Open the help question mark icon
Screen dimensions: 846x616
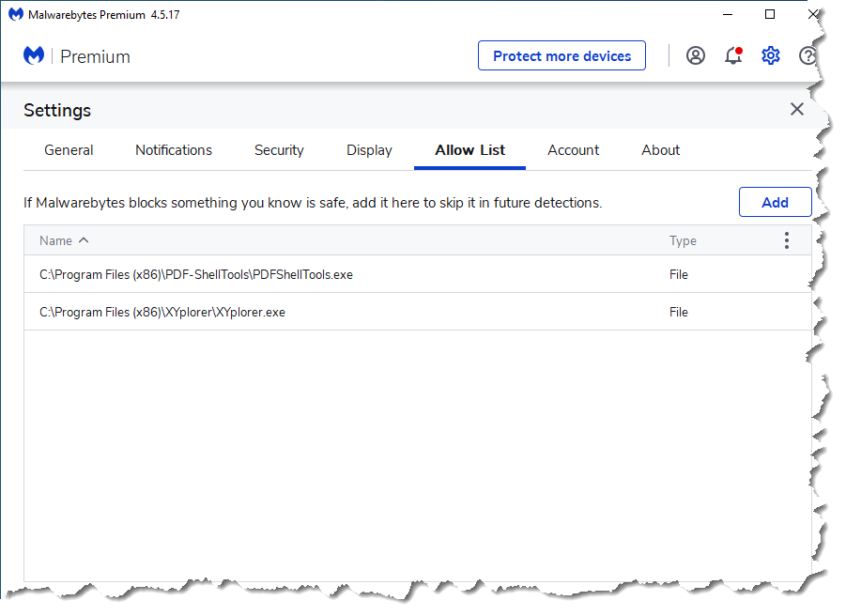coord(807,55)
